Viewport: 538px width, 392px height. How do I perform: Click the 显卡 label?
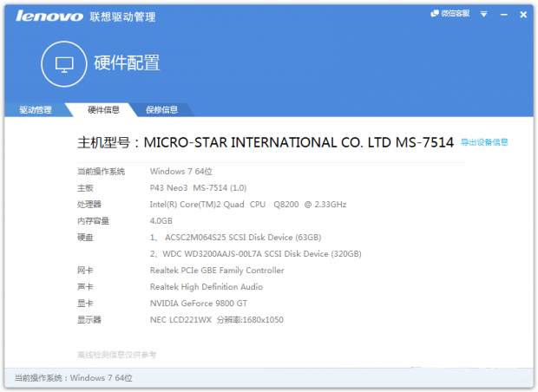point(85,304)
